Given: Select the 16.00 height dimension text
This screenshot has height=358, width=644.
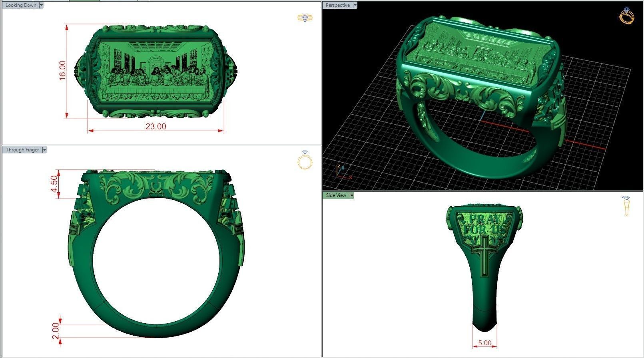Looking at the screenshot, I should [63, 71].
